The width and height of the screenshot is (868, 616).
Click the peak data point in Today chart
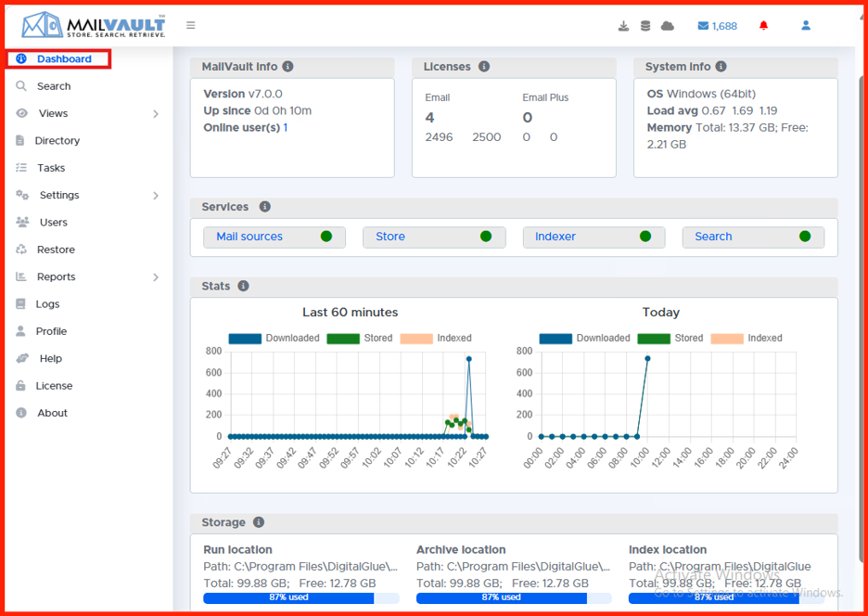[x=647, y=358]
